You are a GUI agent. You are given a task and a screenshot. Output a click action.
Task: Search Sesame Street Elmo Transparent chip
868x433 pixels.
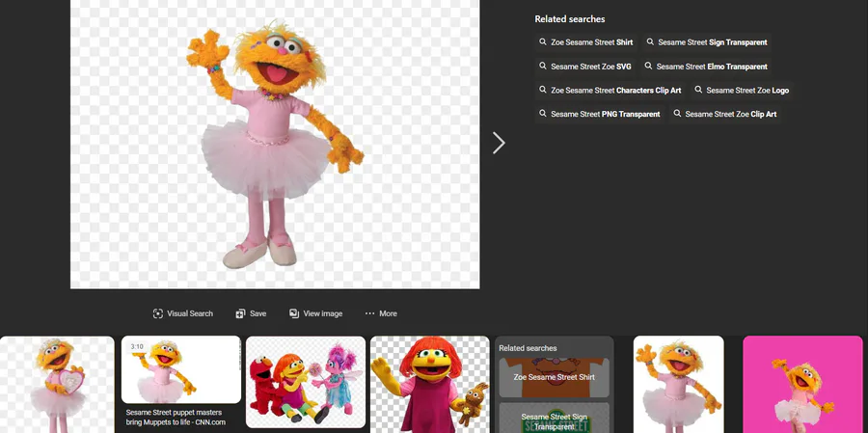(706, 67)
